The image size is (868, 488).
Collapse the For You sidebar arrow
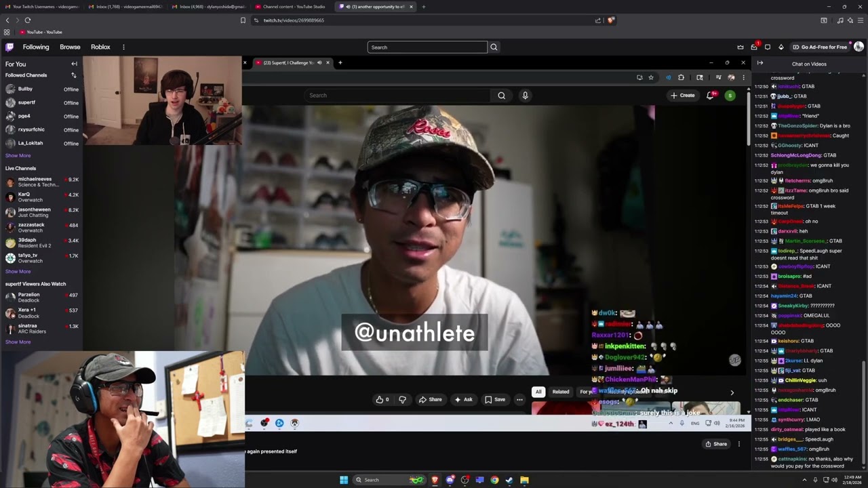pyautogui.click(x=74, y=64)
